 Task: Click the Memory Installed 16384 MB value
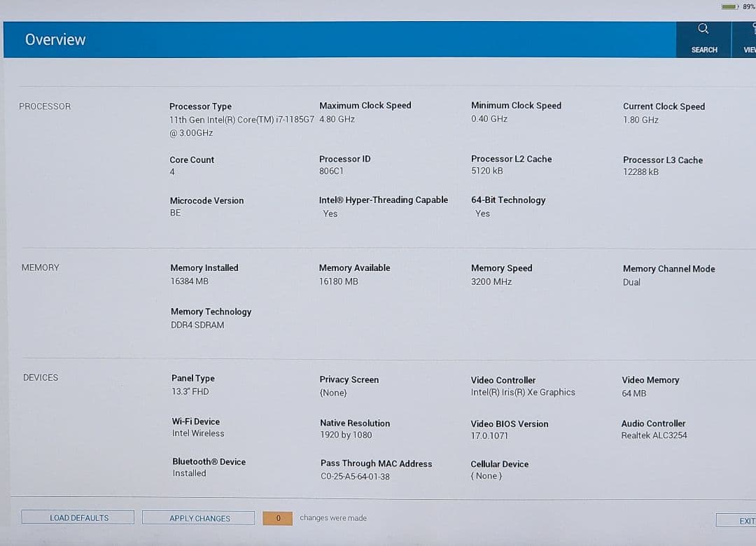click(189, 281)
